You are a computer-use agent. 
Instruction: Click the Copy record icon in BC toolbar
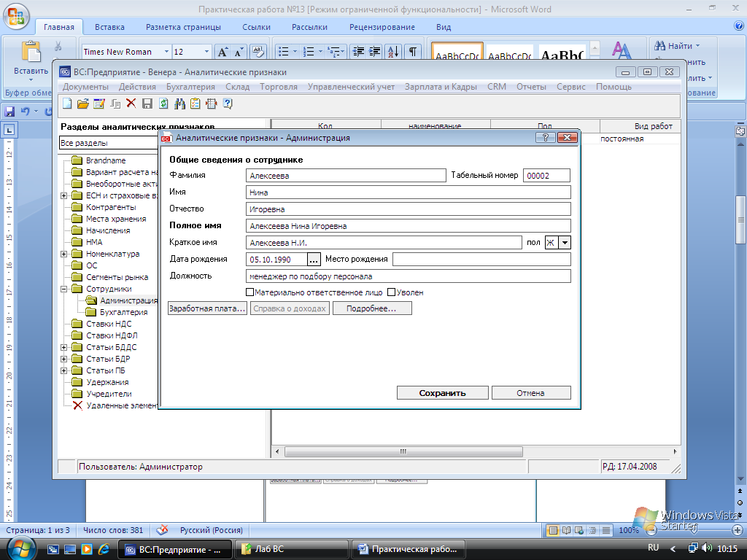pyautogui.click(x=115, y=104)
